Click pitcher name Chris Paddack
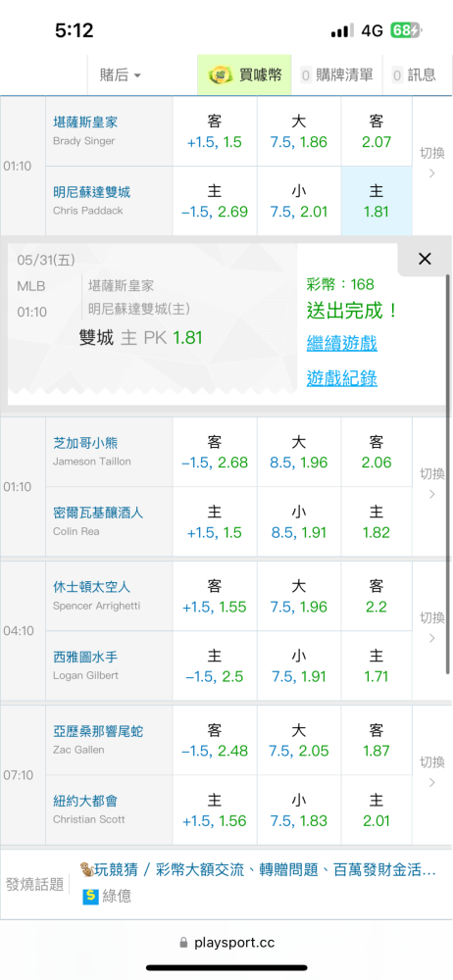Screen dimensions: 453x980 pyautogui.click(x=87, y=211)
